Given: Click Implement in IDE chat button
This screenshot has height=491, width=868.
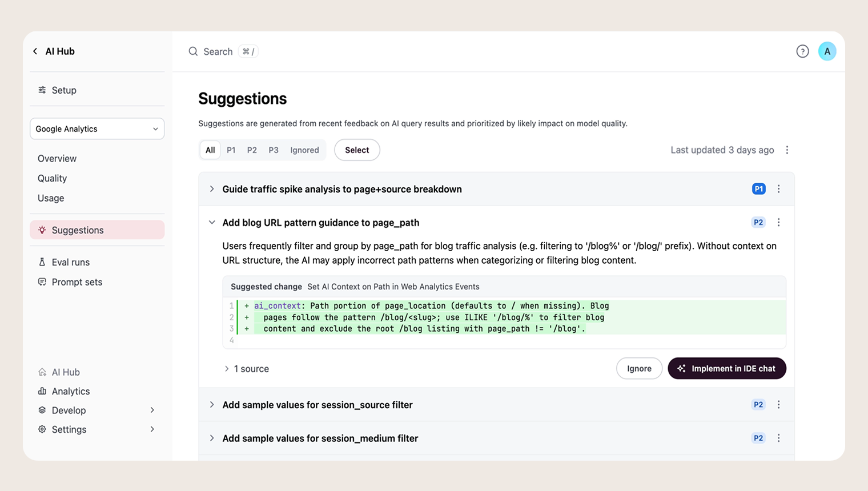Looking at the screenshot, I should (x=727, y=369).
